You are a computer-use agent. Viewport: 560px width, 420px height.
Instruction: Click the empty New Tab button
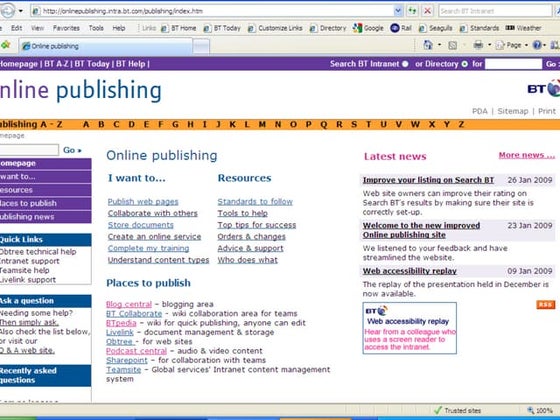tap(201, 46)
